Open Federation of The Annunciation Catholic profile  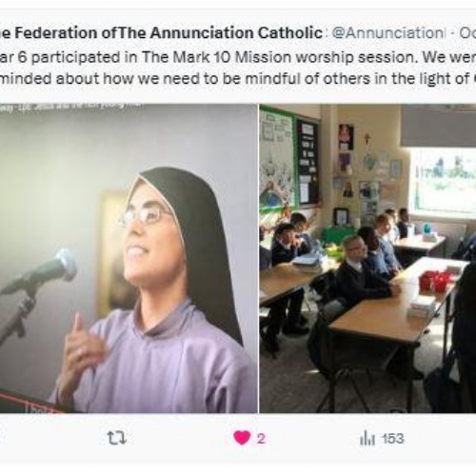pos(161,33)
